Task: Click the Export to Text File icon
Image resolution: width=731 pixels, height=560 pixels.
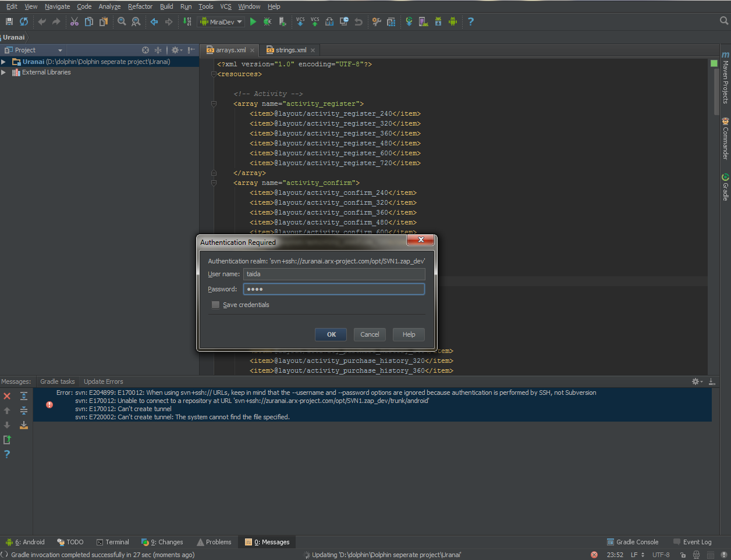Action: [7, 440]
